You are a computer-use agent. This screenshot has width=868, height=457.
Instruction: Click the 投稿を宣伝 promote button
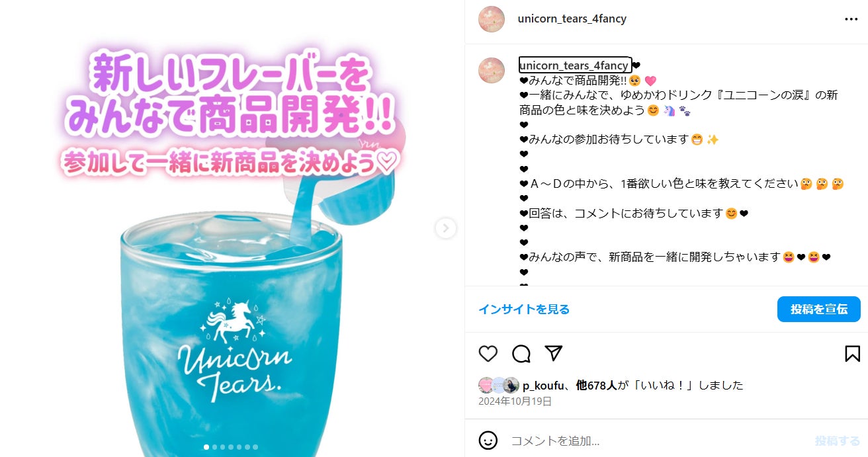tap(819, 309)
